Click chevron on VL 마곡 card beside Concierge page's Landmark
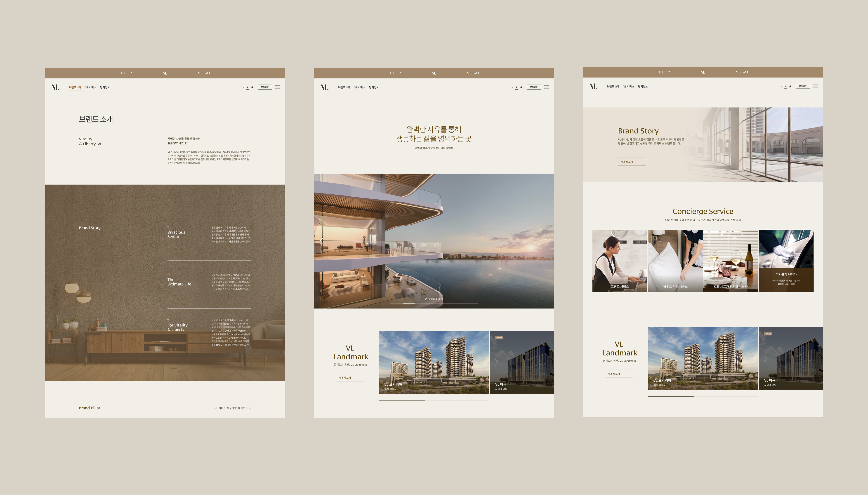This screenshot has height=495, width=868. tap(765, 359)
